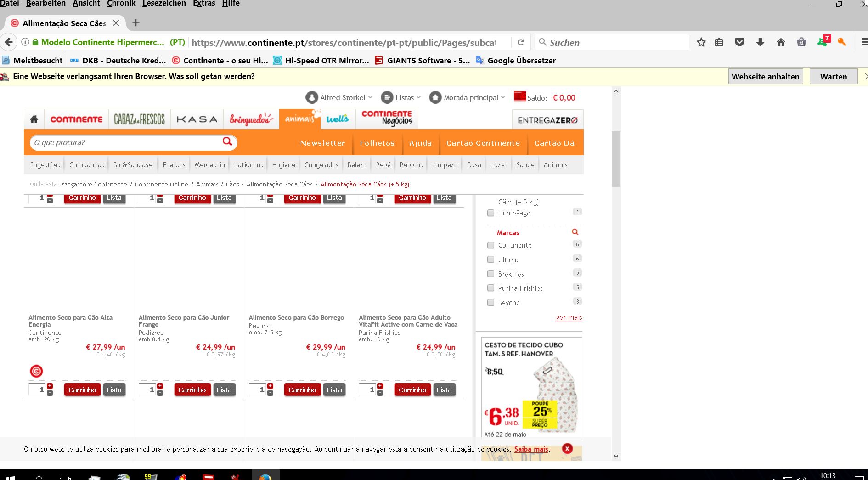Screen dimensions: 868x480
Task: Increase quantity for Beyond Borrego dog food
Action: pos(270,386)
